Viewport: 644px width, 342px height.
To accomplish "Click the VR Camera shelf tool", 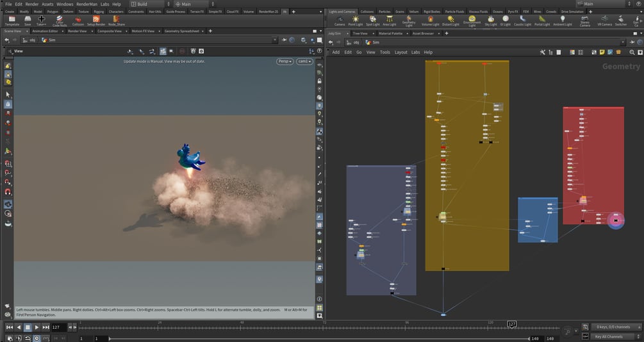I will tap(604, 21).
